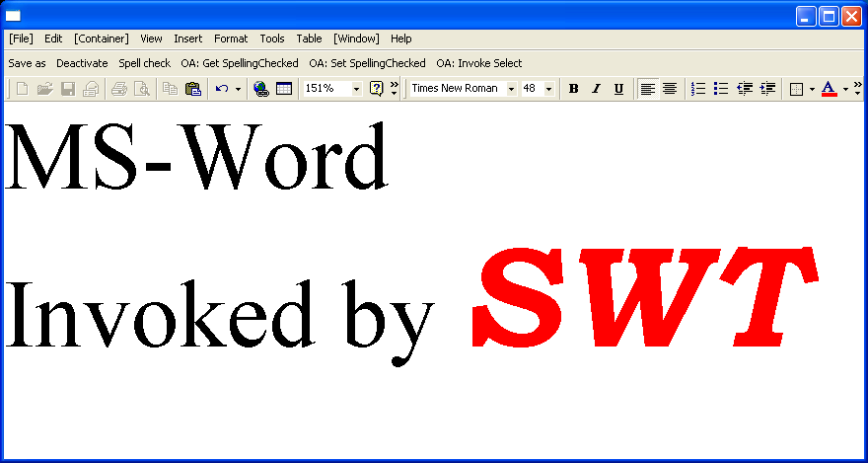
Task: Click OA: Set SpellingChecked
Action: click(368, 64)
